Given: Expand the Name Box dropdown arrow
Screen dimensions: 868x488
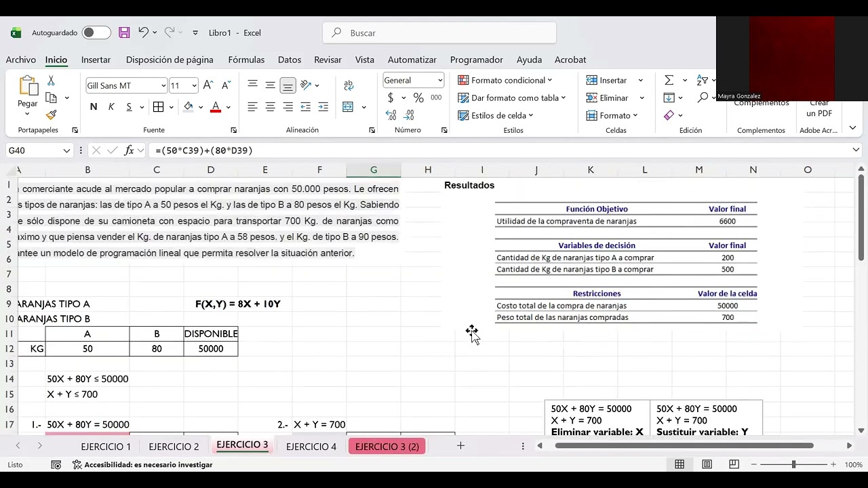Looking at the screenshot, I should 66,150.
